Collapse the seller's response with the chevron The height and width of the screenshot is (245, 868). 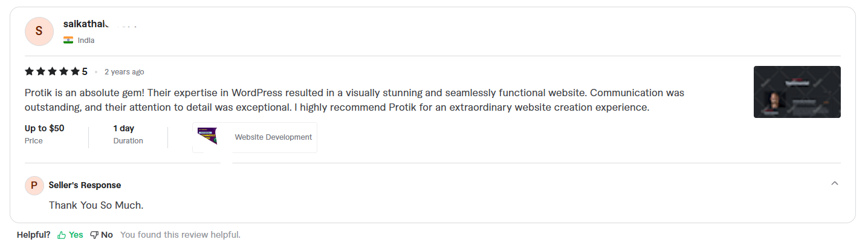click(835, 183)
